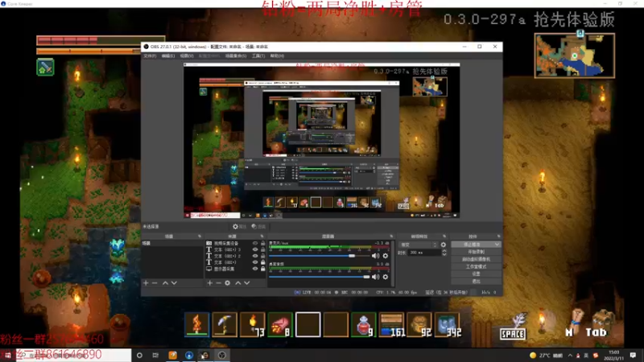Toggle visibility of 文本 (GDI+) 3 source

255,249
